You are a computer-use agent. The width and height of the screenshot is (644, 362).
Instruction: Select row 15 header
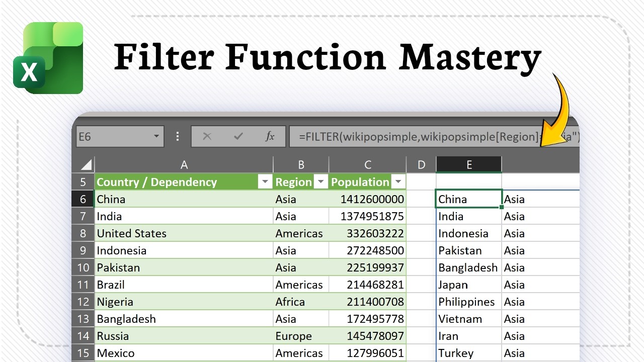point(84,353)
